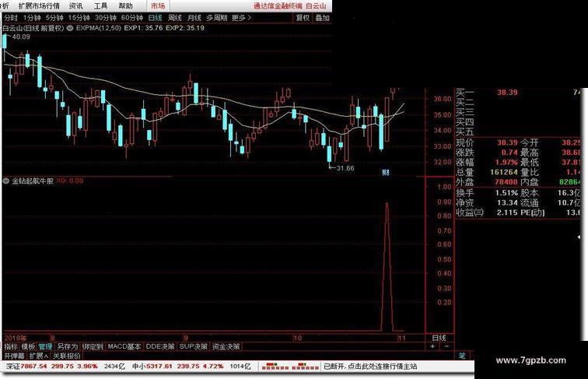This screenshot has width=588, height=379.
Task: Open the 模板 tab
Action: (x=28, y=346)
